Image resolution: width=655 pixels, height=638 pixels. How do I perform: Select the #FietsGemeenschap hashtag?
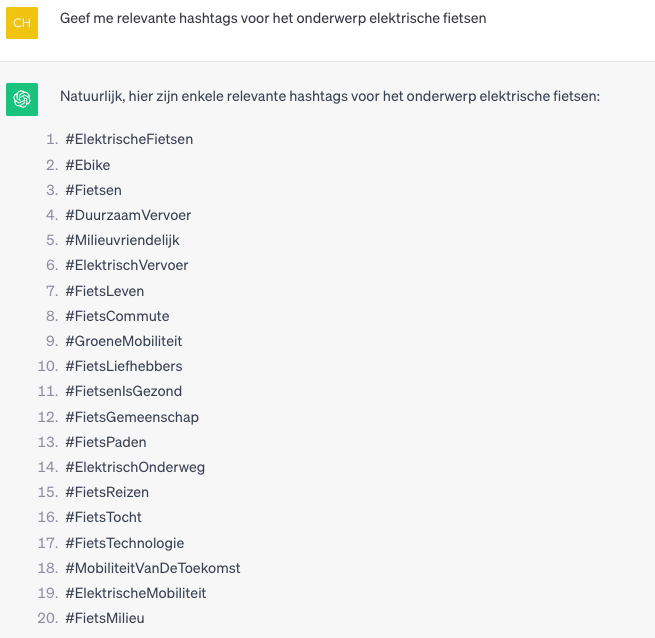pos(132,417)
